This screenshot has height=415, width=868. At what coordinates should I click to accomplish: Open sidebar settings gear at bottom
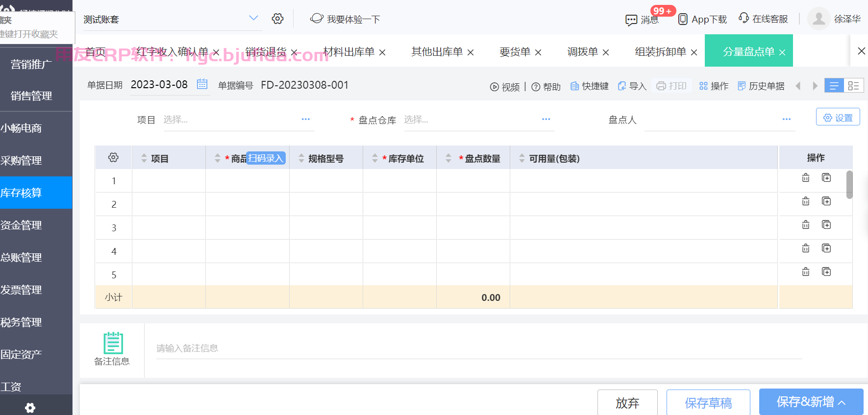pos(30,408)
